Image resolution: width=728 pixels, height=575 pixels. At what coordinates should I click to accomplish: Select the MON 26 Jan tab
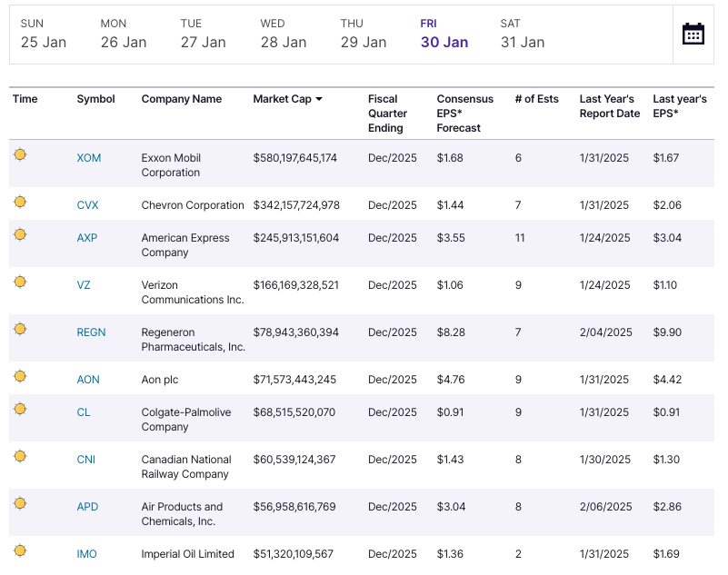pyautogui.click(x=124, y=34)
